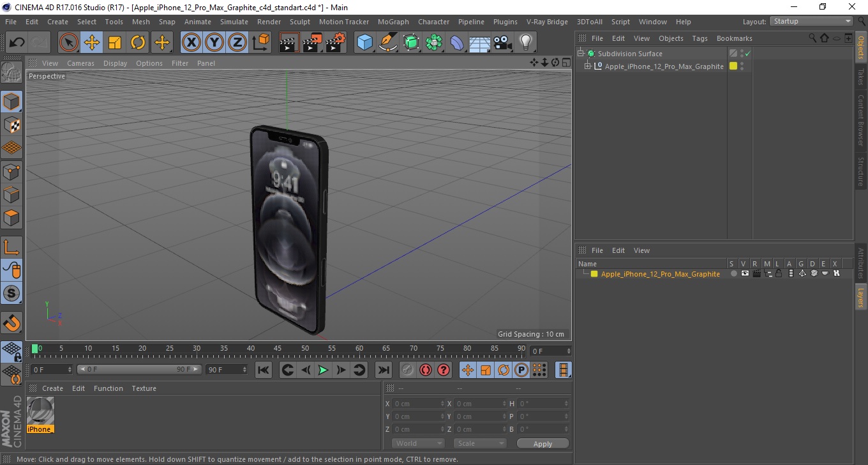The height and width of the screenshot is (465, 868).
Task: Open Layers panel File menu
Action: tap(597, 250)
